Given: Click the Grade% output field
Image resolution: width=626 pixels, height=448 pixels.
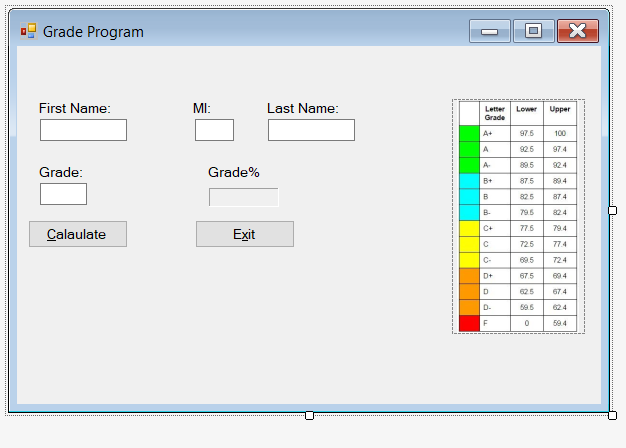Looking at the screenshot, I should tap(244, 197).
